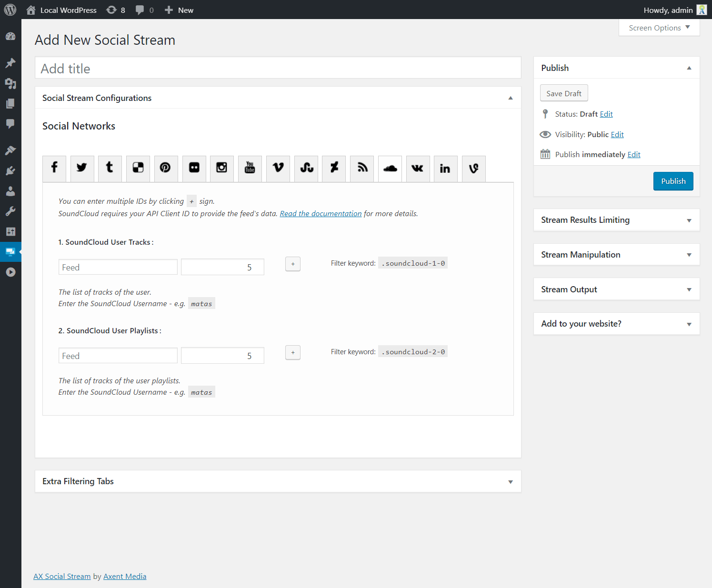Select the YouTube network tab

tap(250, 168)
